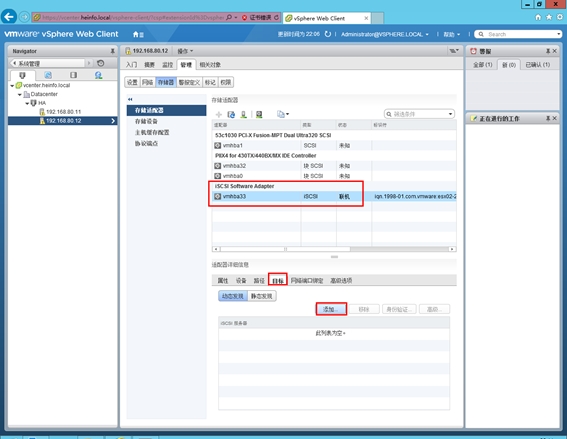Click the add storage adapter plus icon
This screenshot has height=439, width=567.
219,114
